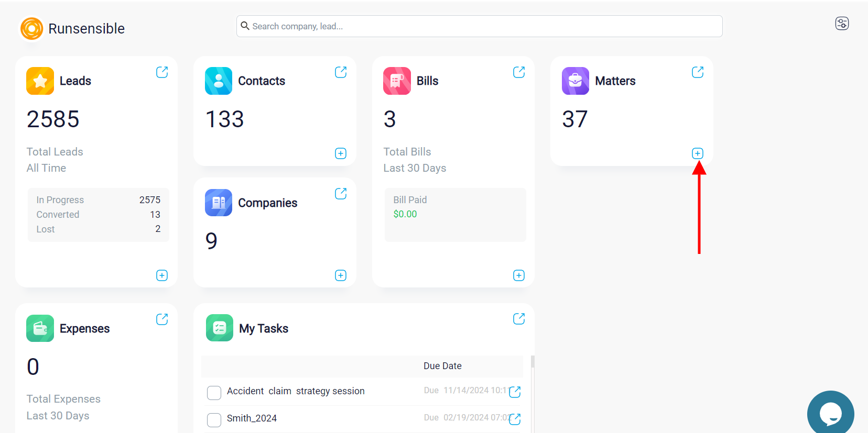Select the Converted leads row
The image size is (868, 433).
(99, 215)
